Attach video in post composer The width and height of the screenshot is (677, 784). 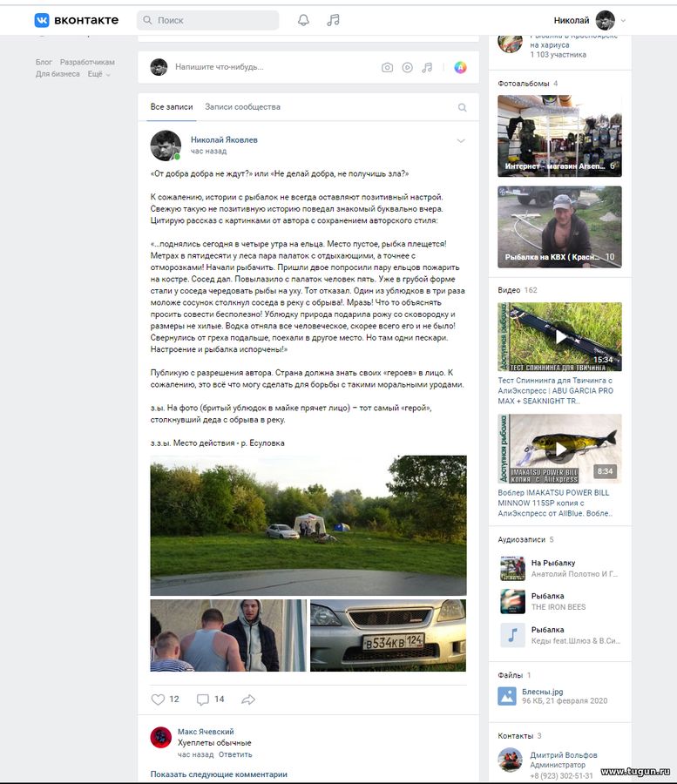tap(408, 67)
